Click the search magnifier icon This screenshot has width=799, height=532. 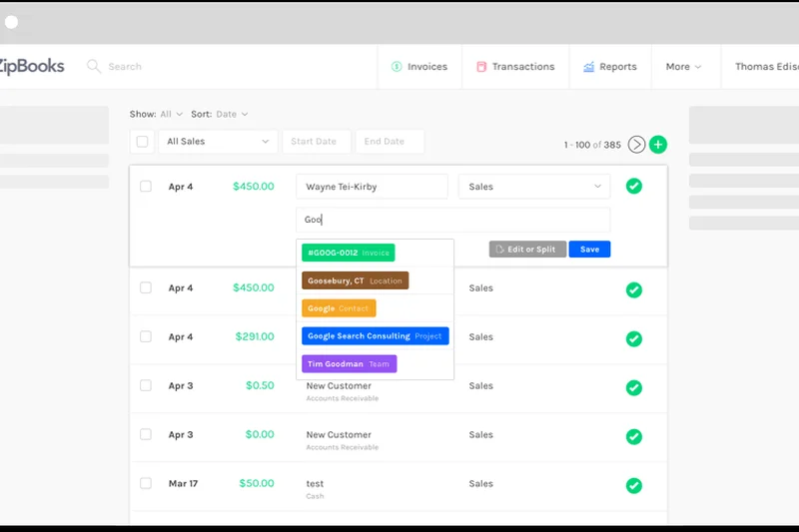tap(94, 67)
